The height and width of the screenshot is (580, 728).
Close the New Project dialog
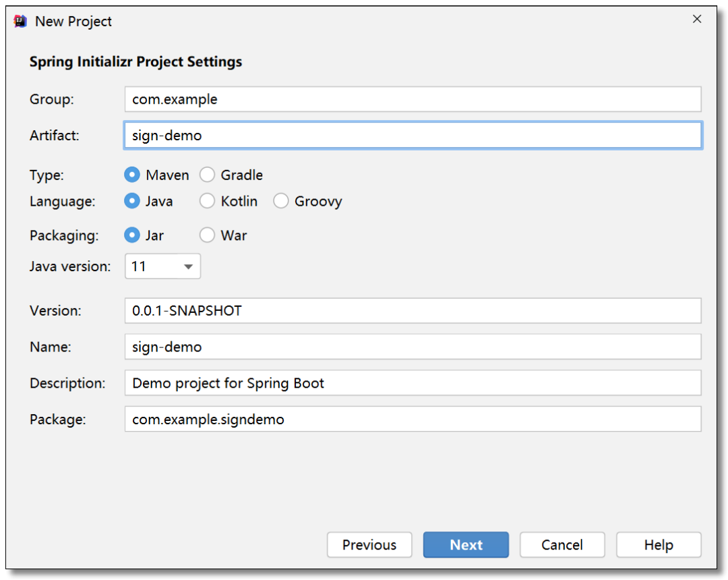point(697,19)
